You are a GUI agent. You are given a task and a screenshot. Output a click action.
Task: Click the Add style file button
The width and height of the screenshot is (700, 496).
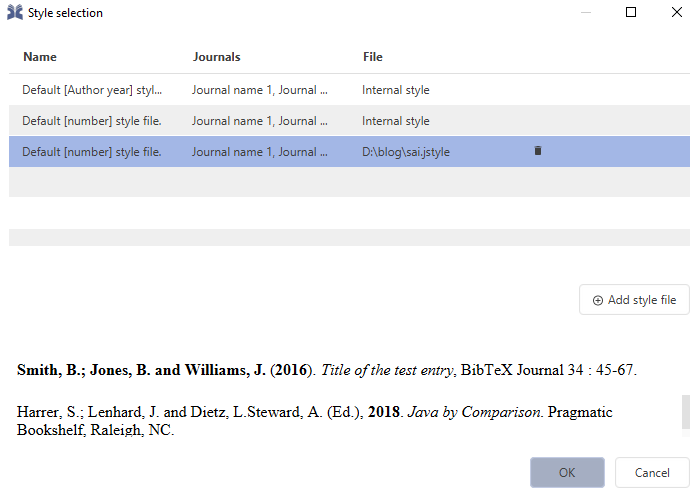click(x=634, y=300)
